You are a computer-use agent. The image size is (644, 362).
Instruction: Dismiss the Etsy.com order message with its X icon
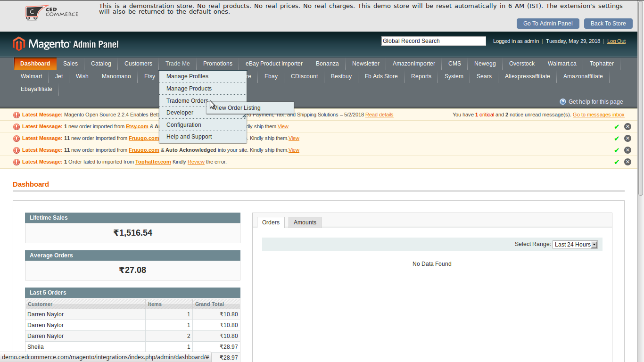627,126
